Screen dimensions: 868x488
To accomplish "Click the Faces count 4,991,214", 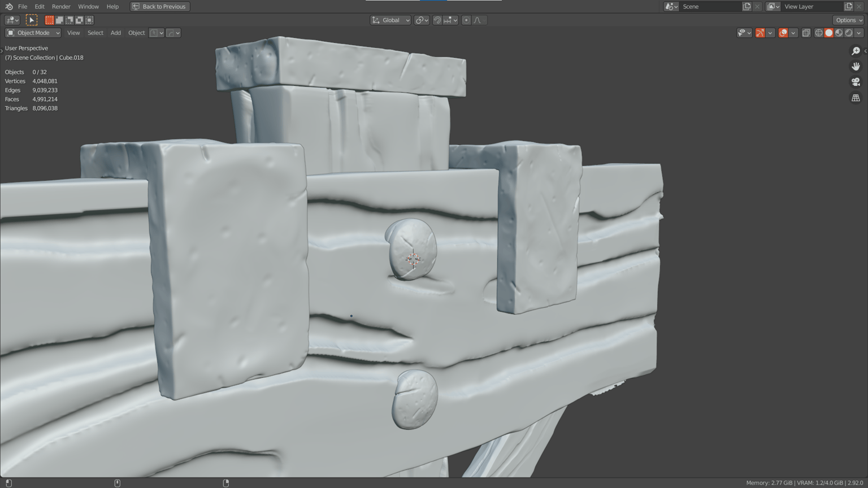I will click(x=45, y=99).
